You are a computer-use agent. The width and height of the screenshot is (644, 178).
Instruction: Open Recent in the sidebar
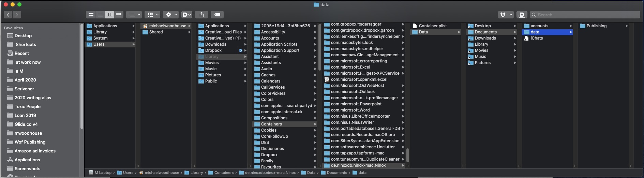click(21, 53)
